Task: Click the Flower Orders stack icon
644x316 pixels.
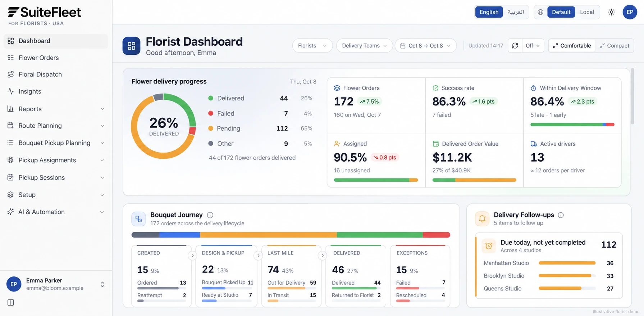Action: tap(337, 88)
